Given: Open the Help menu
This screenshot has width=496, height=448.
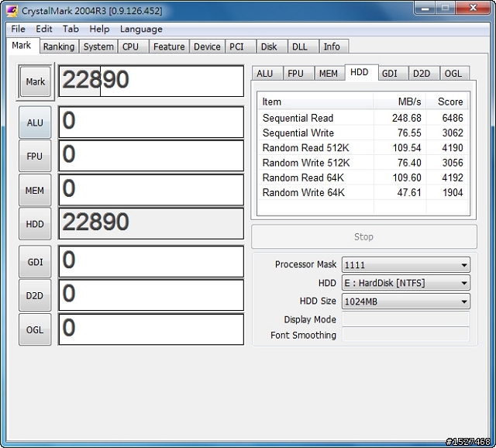Looking at the screenshot, I should click(99, 29).
